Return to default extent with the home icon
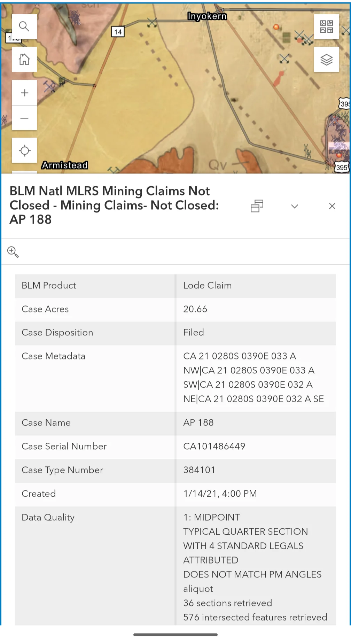This screenshot has height=644, width=351. tap(24, 59)
